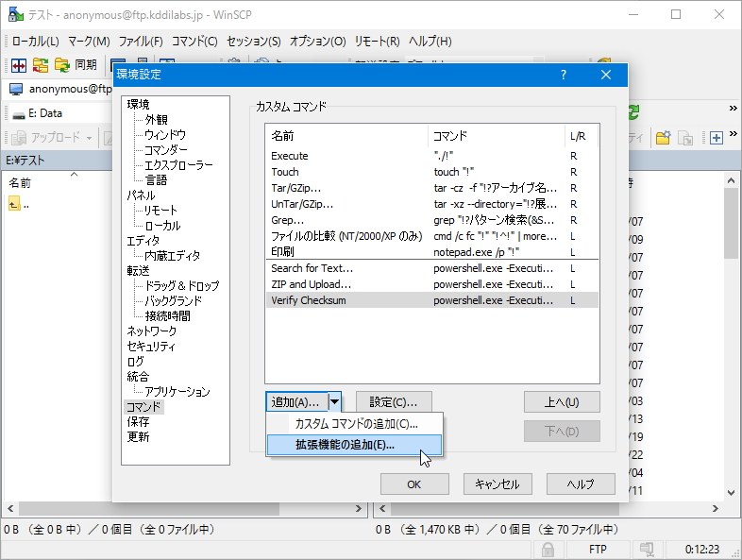
Task: Click the WinSCP application icon in title bar
Action: [x=16, y=15]
